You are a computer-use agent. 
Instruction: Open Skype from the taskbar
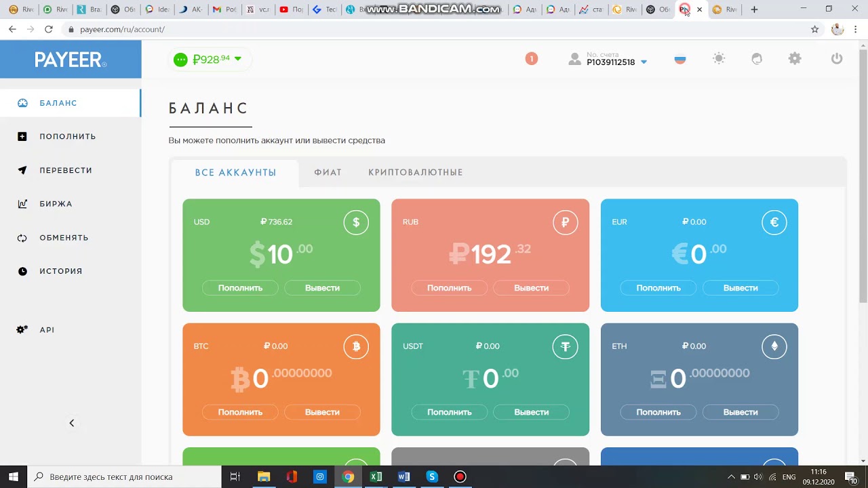tap(432, 476)
